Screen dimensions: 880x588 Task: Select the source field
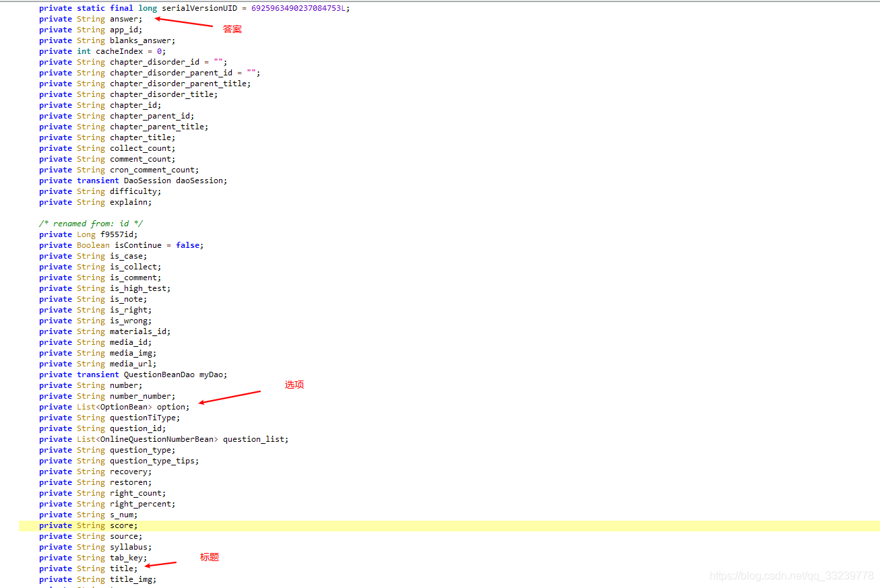[91, 536]
